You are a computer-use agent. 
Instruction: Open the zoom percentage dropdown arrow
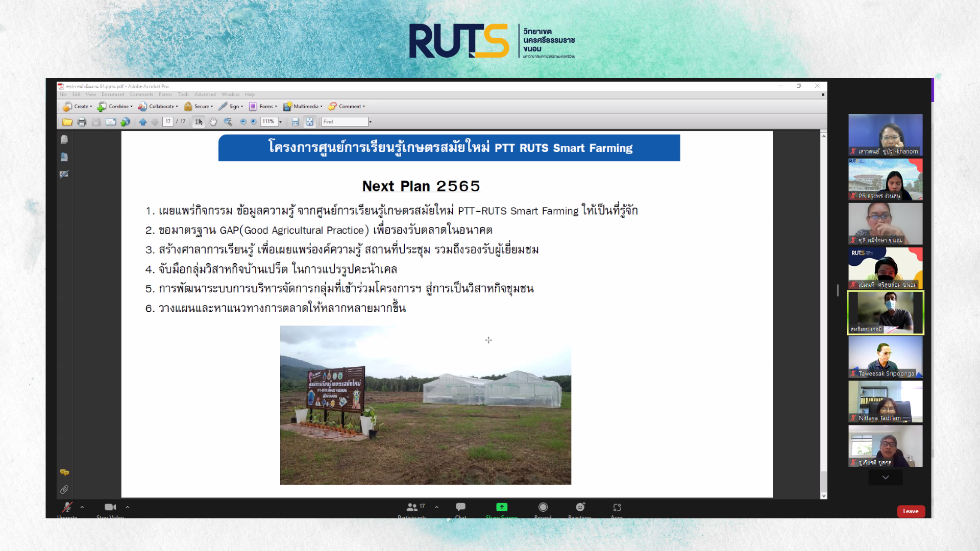pos(280,122)
